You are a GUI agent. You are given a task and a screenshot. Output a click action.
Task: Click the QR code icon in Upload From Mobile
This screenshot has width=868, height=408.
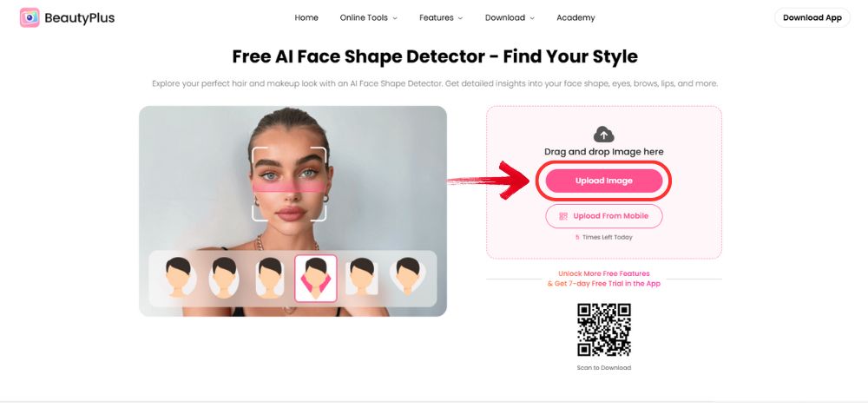pos(563,216)
